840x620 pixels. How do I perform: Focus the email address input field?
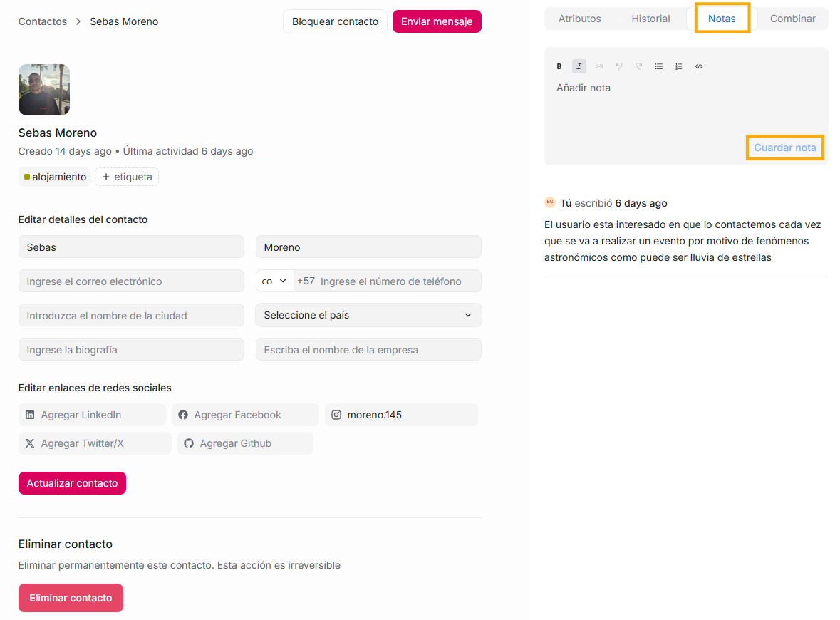131,281
